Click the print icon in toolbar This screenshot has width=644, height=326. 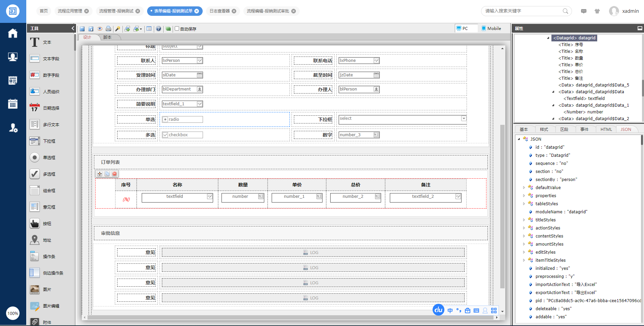[108, 29]
